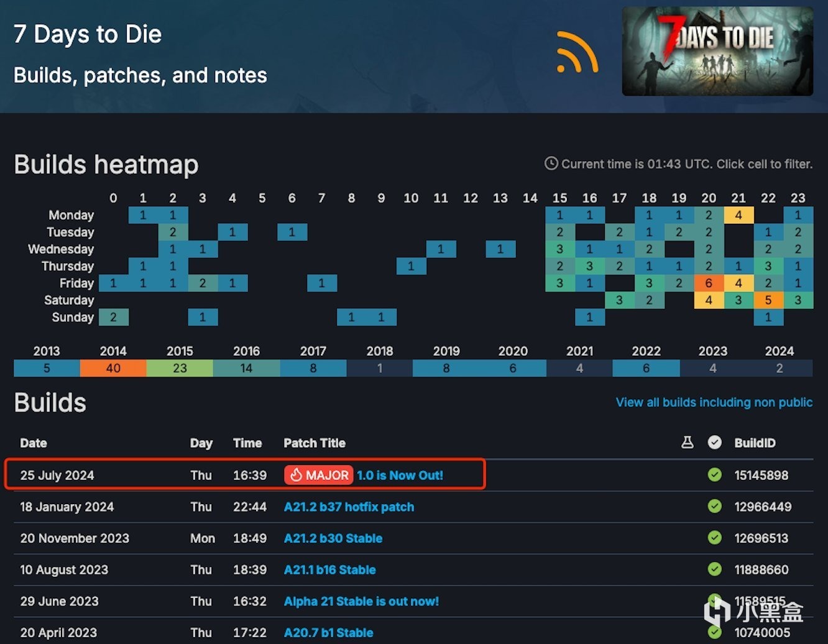
Task: Filter by the 2014 year cell showing 40
Action: coord(113,368)
